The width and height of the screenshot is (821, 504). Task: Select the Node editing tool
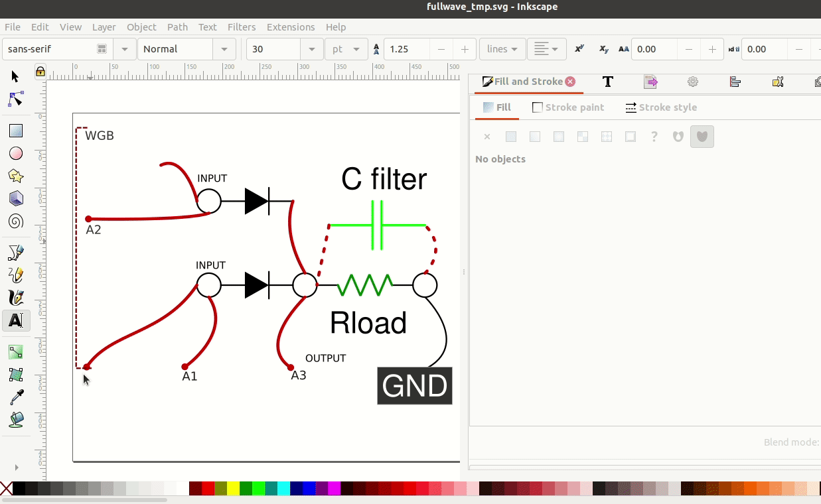(x=16, y=99)
